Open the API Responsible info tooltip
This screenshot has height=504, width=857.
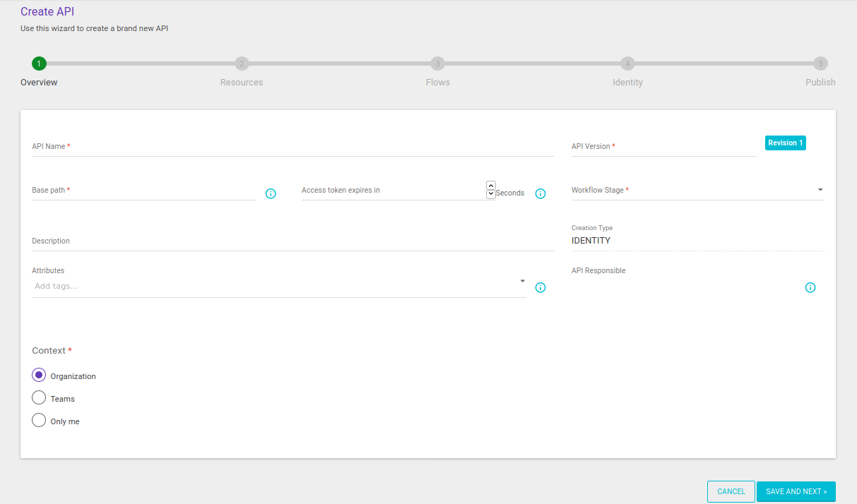tap(810, 287)
